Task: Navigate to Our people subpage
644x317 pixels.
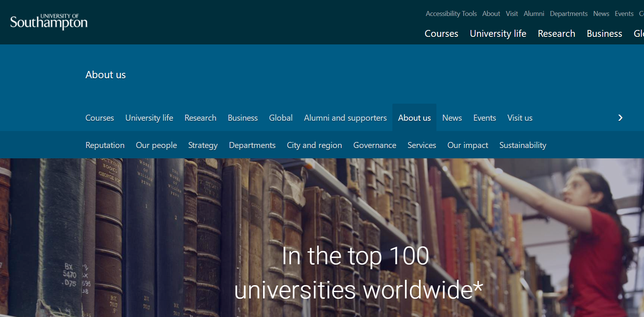Action: (x=156, y=145)
